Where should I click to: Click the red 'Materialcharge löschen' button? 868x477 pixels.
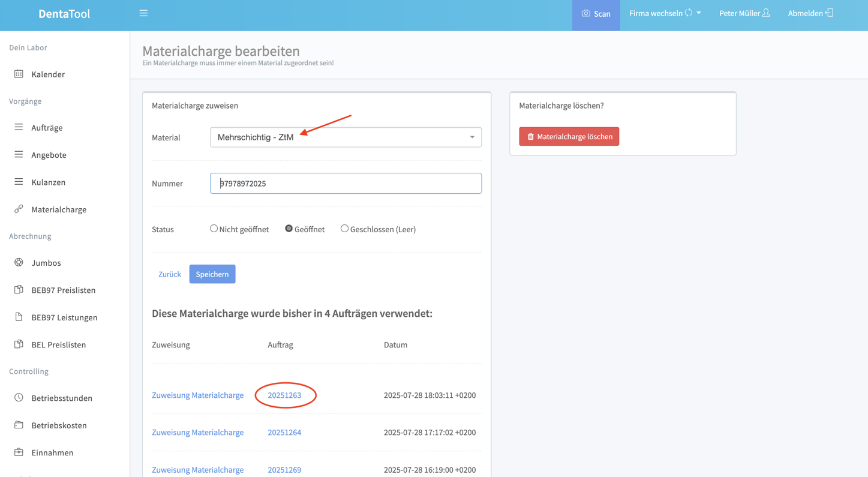[x=569, y=137]
